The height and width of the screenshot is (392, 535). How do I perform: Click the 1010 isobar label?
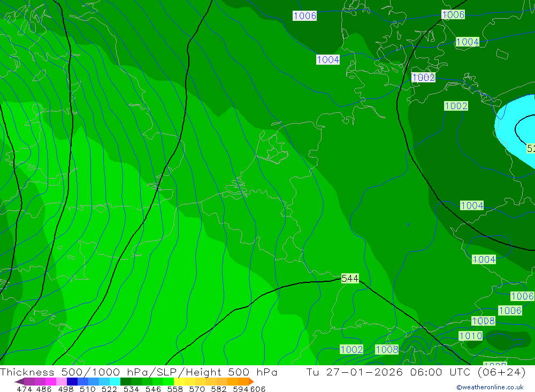[x=470, y=336]
